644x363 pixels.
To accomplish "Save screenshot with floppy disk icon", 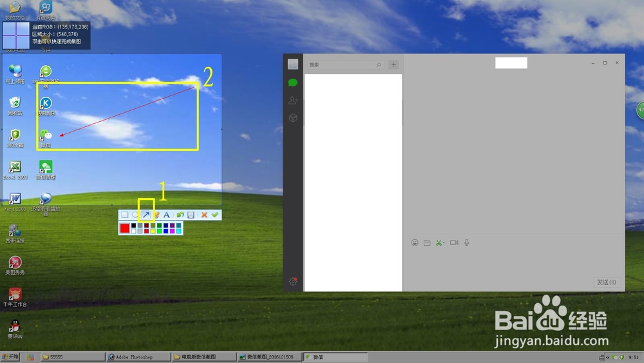I will point(191,215).
